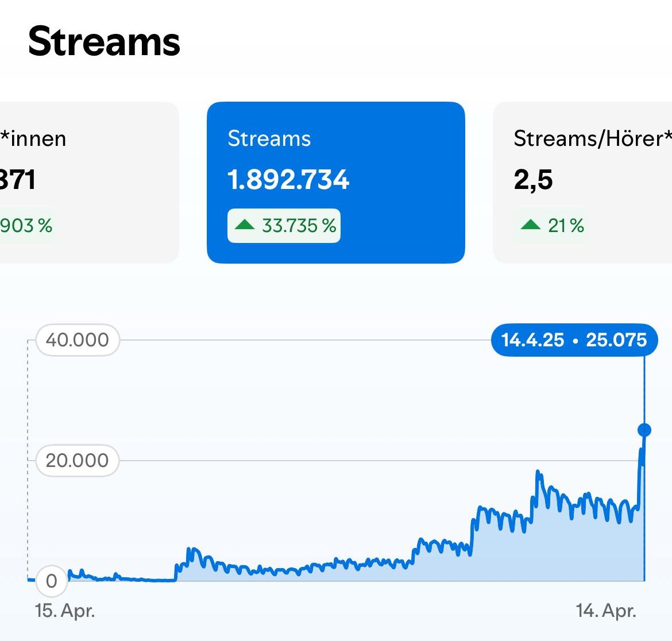Select the blue Streams metric card

335,183
